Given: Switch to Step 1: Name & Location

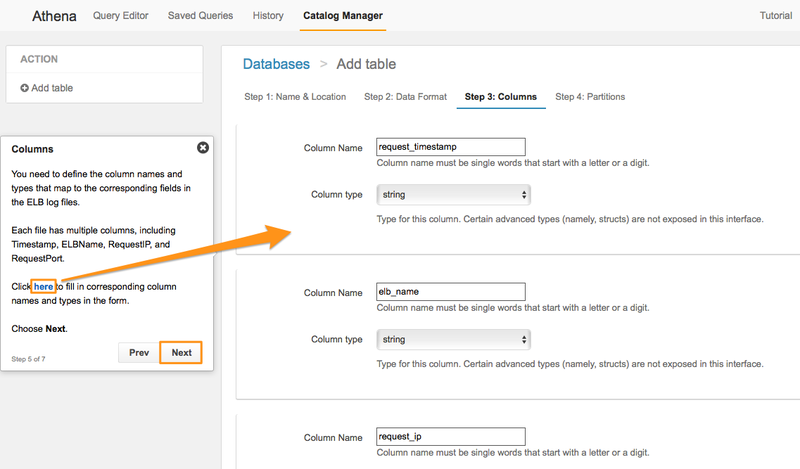Looking at the screenshot, I should pyautogui.click(x=295, y=96).
